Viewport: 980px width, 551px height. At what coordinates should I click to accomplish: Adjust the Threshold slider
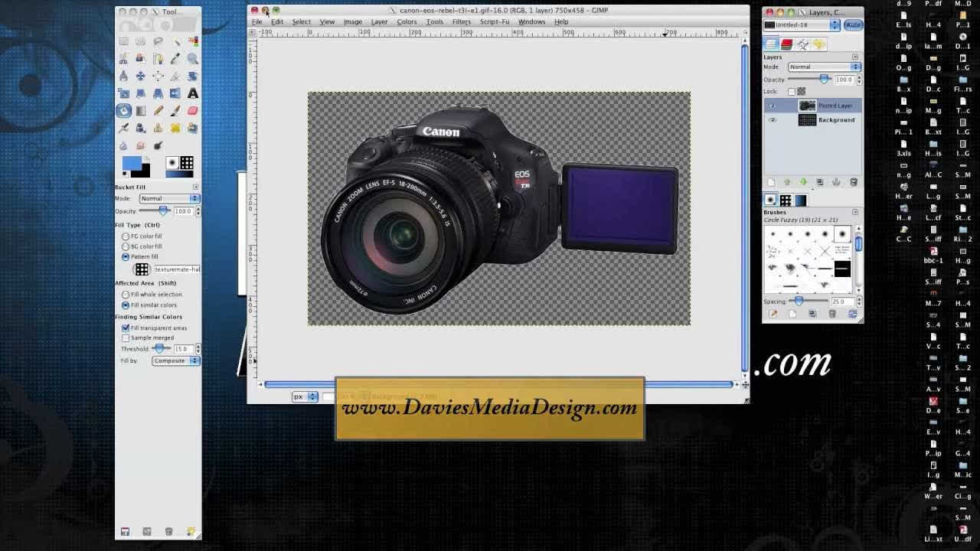pos(160,349)
